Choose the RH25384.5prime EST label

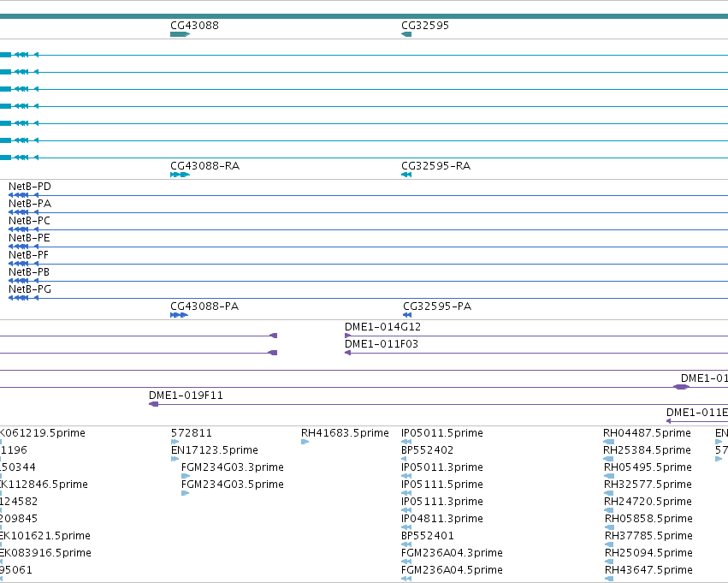tap(647, 450)
